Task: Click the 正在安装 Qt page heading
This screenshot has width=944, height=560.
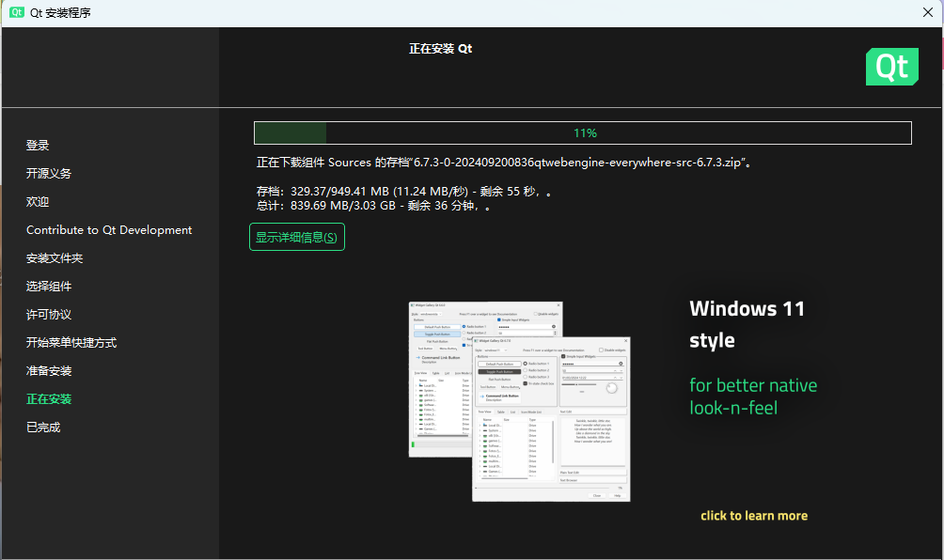Action: pyautogui.click(x=440, y=49)
